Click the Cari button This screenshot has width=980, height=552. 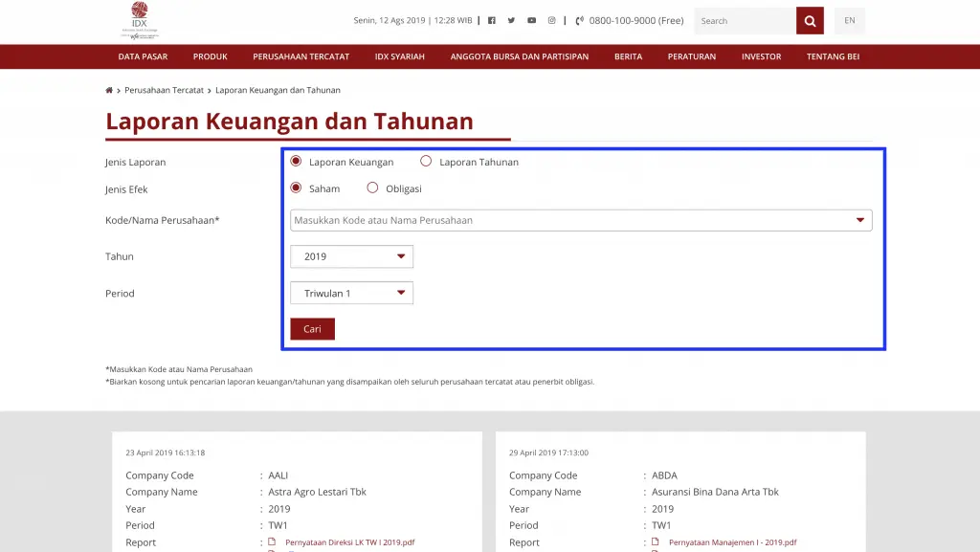point(312,328)
